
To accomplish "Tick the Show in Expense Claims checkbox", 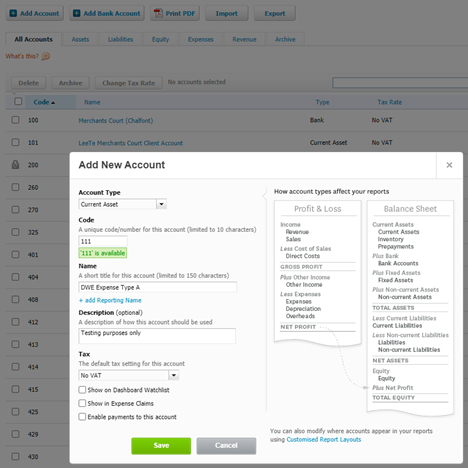I will click(82, 403).
